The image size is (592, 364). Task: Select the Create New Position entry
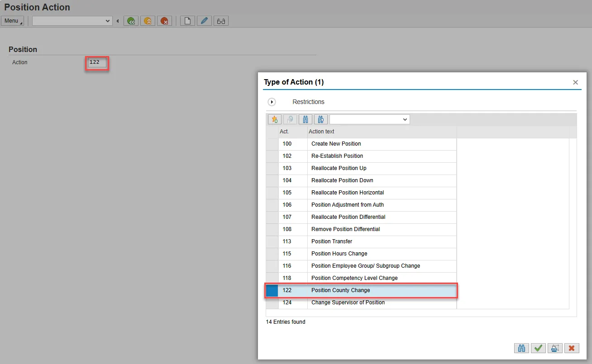[x=336, y=144]
